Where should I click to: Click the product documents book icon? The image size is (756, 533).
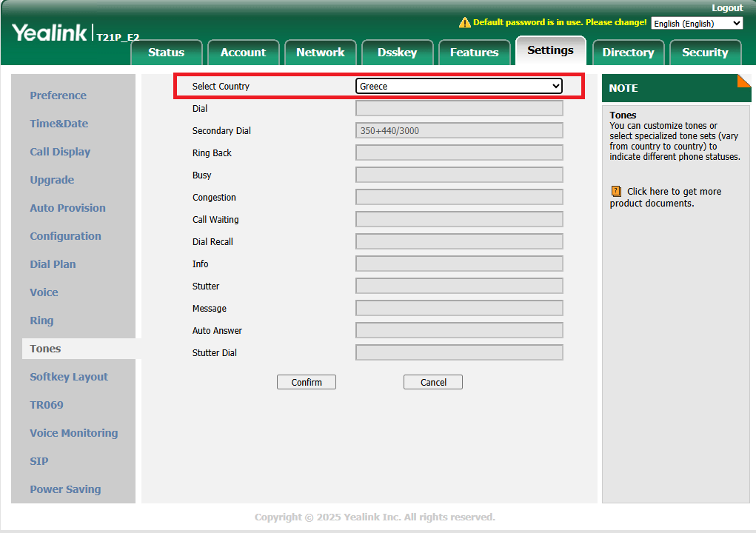pyautogui.click(x=616, y=191)
